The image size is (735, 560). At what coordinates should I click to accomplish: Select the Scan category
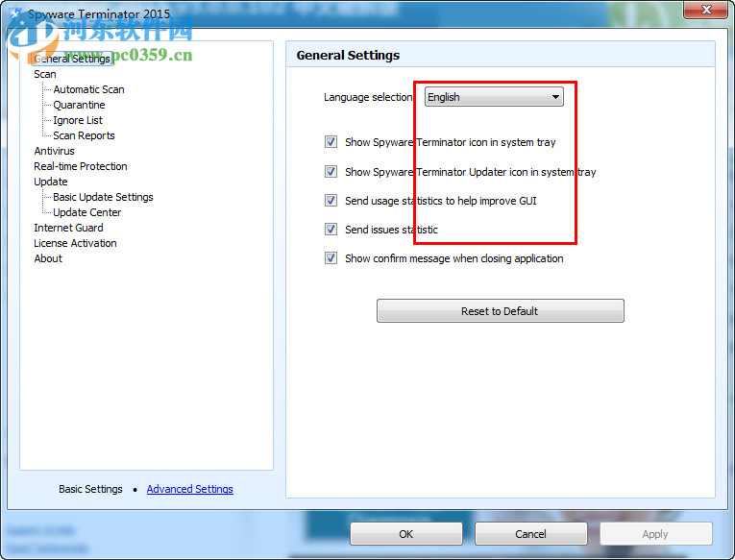tap(45, 74)
